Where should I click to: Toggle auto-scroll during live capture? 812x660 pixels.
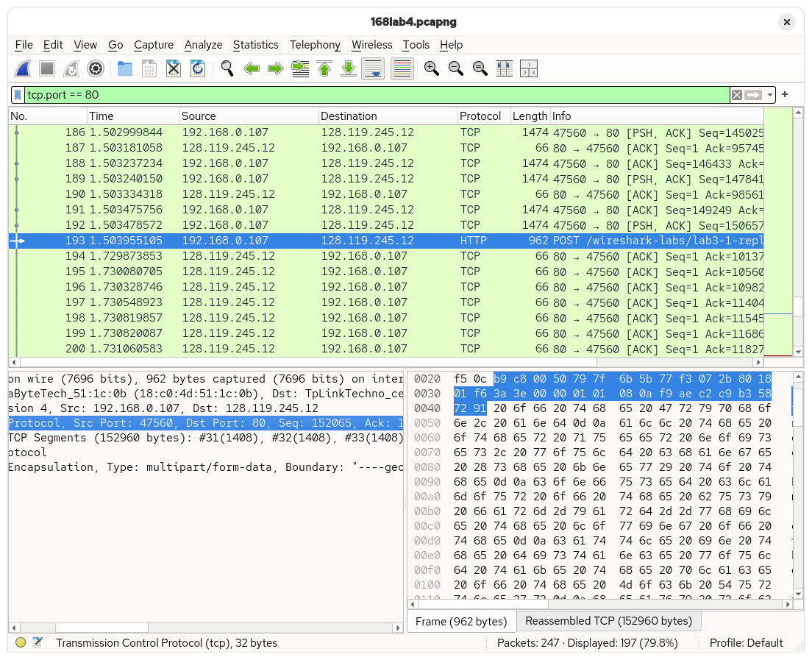(373, 69)
